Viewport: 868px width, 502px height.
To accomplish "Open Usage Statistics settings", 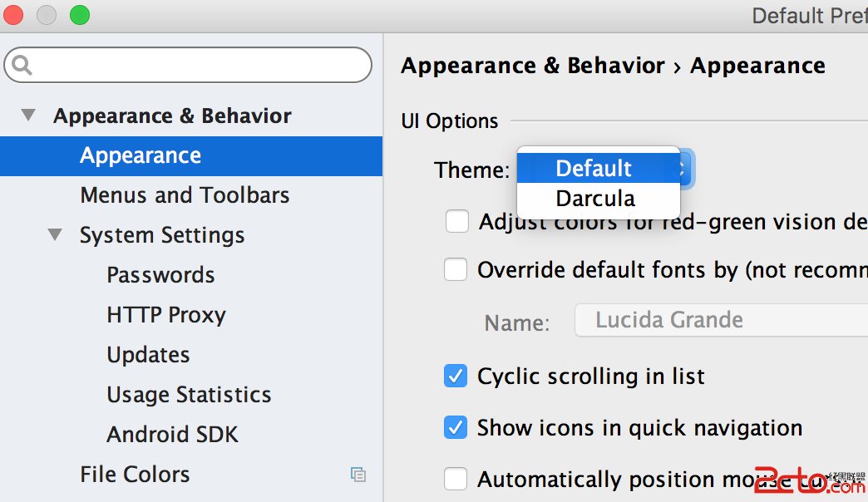I will (189, 395).
